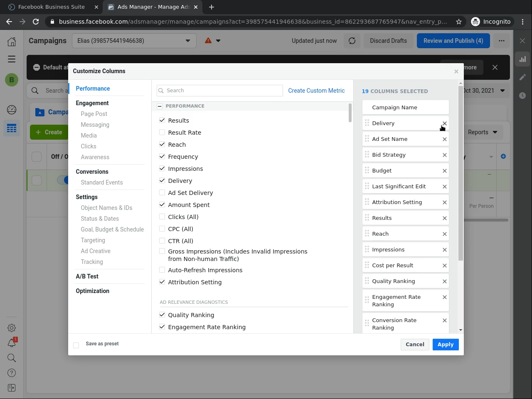Collapse the PERFORMANCE section
The height and width of the screenshot is (399, 532).
click(x=160, y=106)
